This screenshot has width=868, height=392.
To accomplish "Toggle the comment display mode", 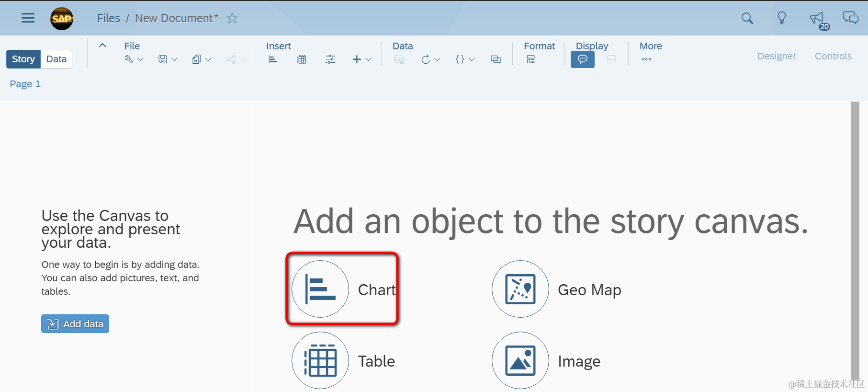I will pos(583,59).
